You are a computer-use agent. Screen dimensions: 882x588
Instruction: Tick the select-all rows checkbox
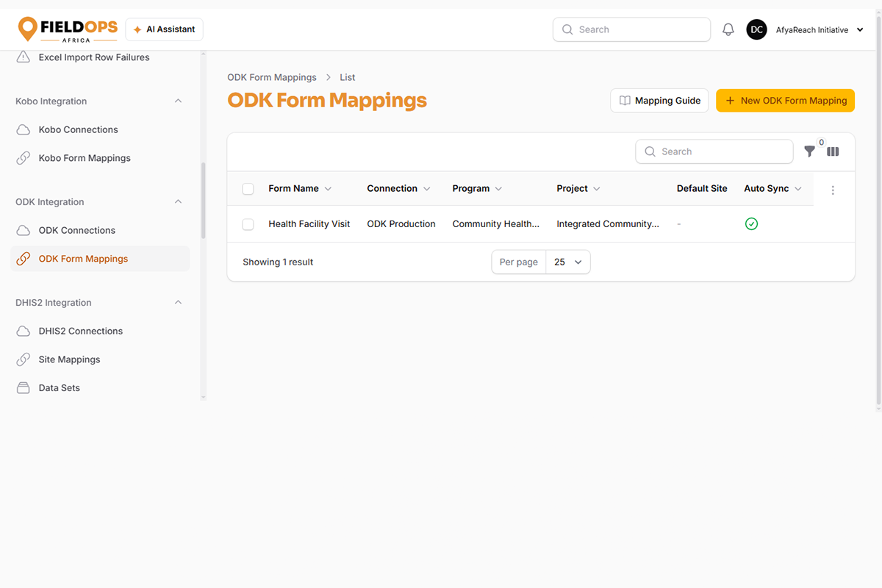(x=248, y=189)
